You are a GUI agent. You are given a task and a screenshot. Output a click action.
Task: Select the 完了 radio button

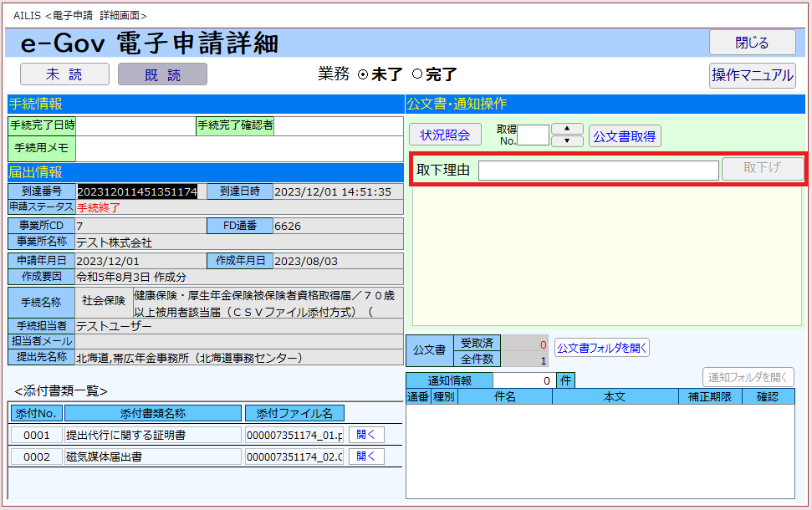[x=417, y=74]
